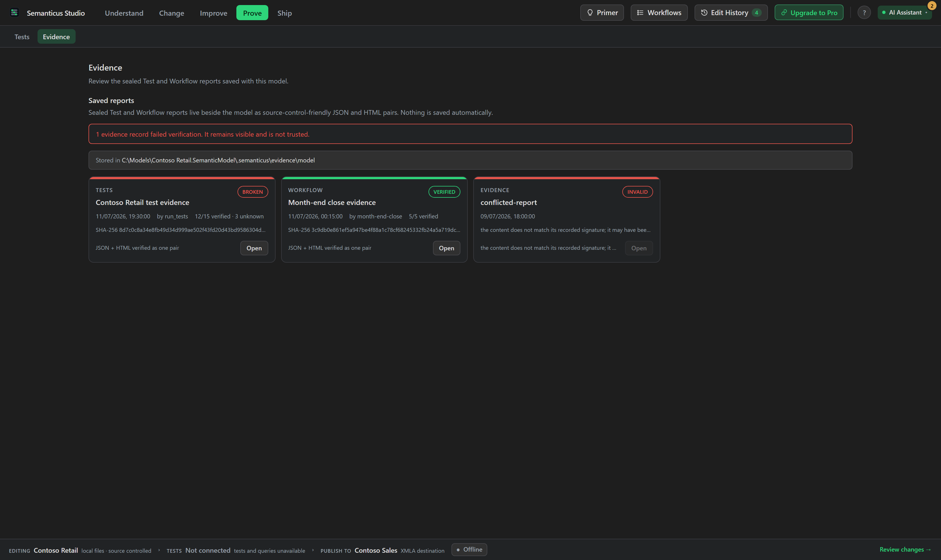Click the Offline status indicator
The image size is (941, 560).
469,549
